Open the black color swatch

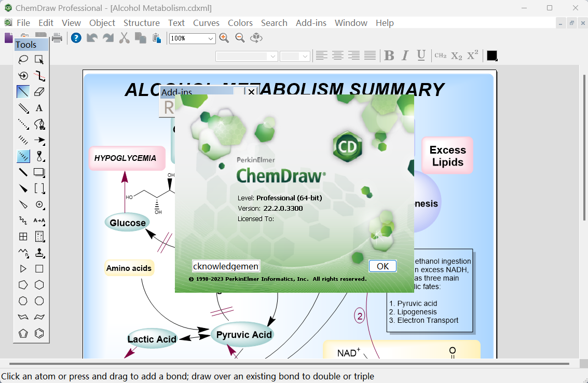pos(492,56)
